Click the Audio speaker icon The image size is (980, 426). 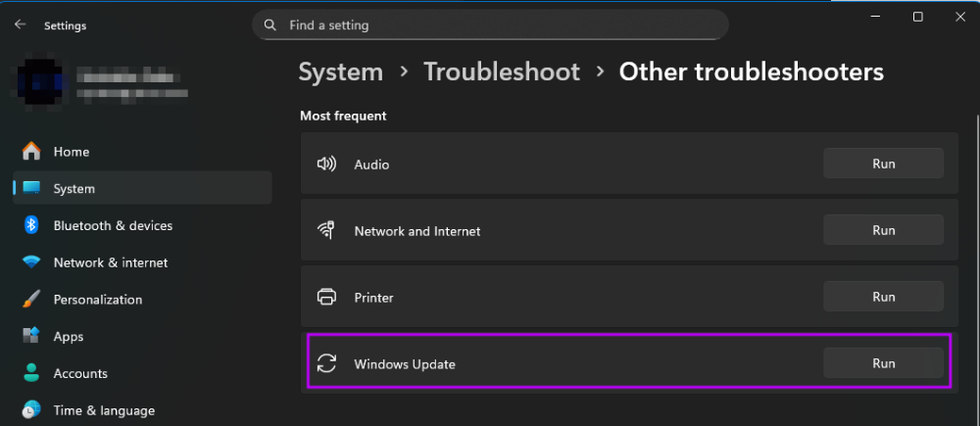point(326,165)
